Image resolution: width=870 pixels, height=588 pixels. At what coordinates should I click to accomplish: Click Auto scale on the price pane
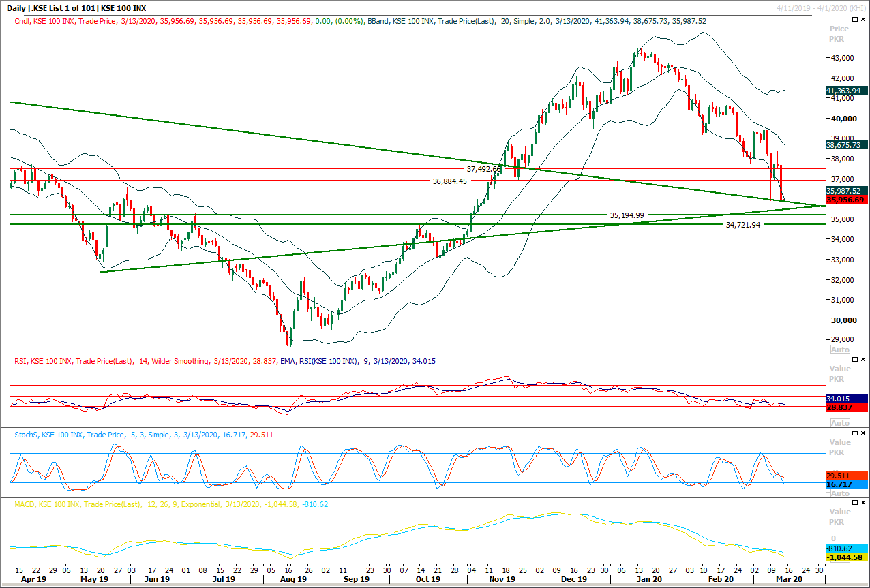pyautogui.click(x=840, y=349)
